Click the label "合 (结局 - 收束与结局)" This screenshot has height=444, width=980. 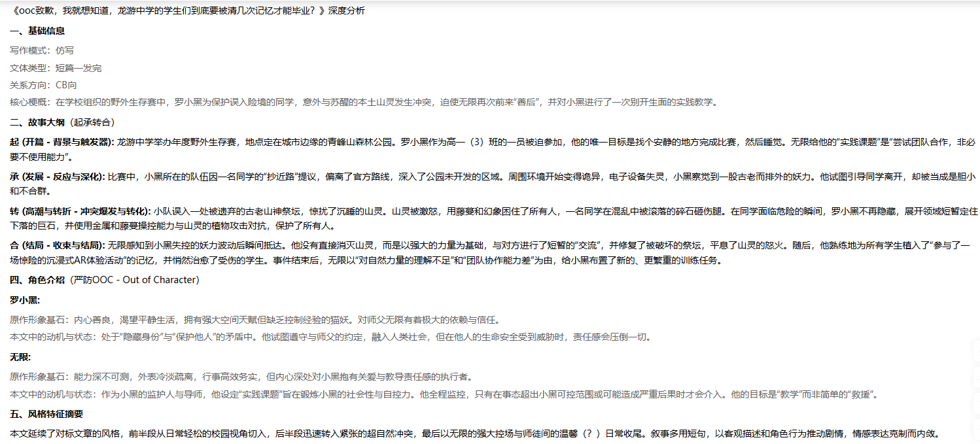[x=58, y=245]
